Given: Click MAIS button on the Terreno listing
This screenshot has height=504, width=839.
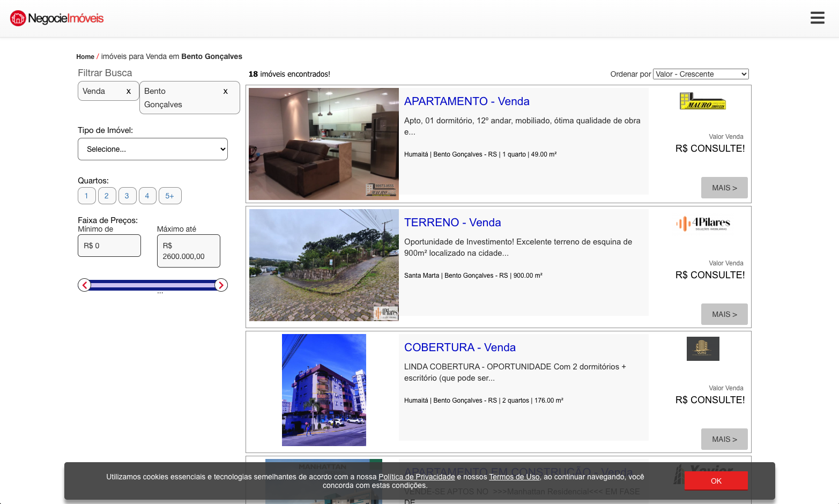Looking at the screenshot, I should click(x=724, y=314).
